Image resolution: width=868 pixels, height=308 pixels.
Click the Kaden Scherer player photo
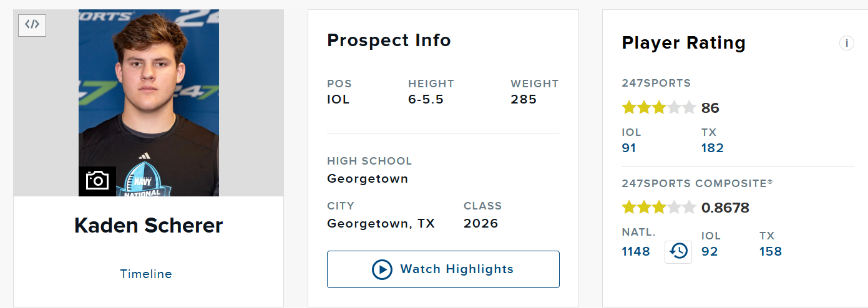tap(149, 103)
